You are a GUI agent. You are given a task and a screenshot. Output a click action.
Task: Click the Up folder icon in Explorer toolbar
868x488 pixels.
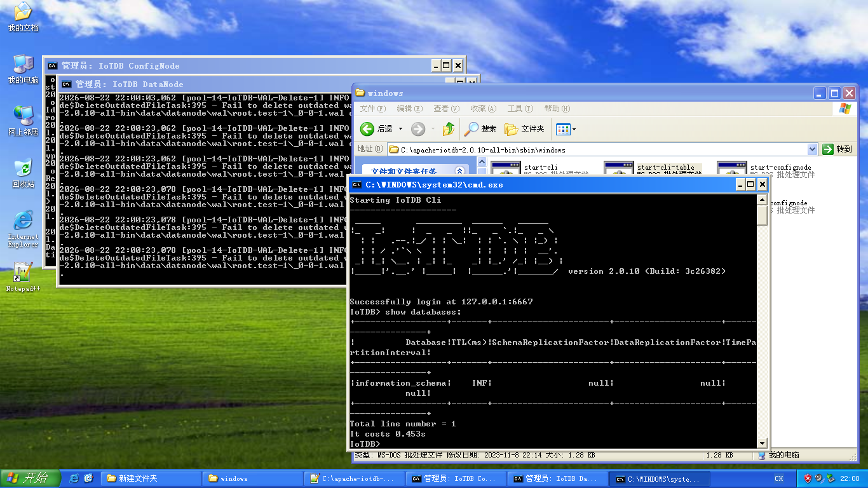tap(449, 129)
